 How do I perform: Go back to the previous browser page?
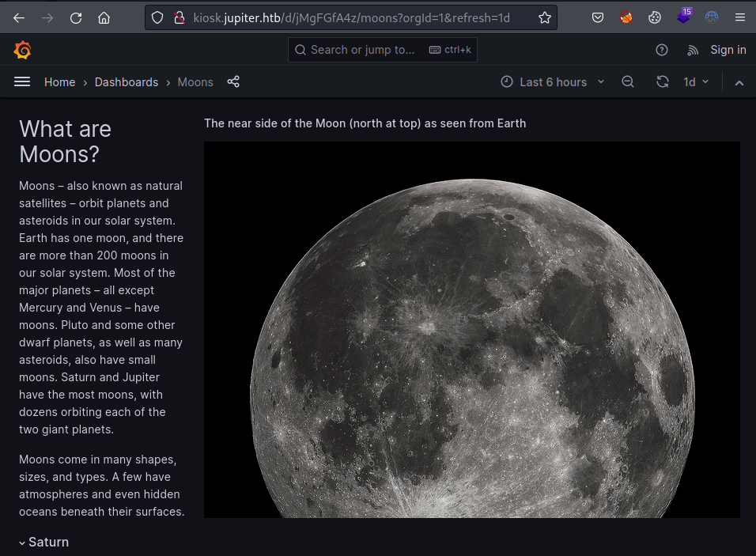coord(19,18)
